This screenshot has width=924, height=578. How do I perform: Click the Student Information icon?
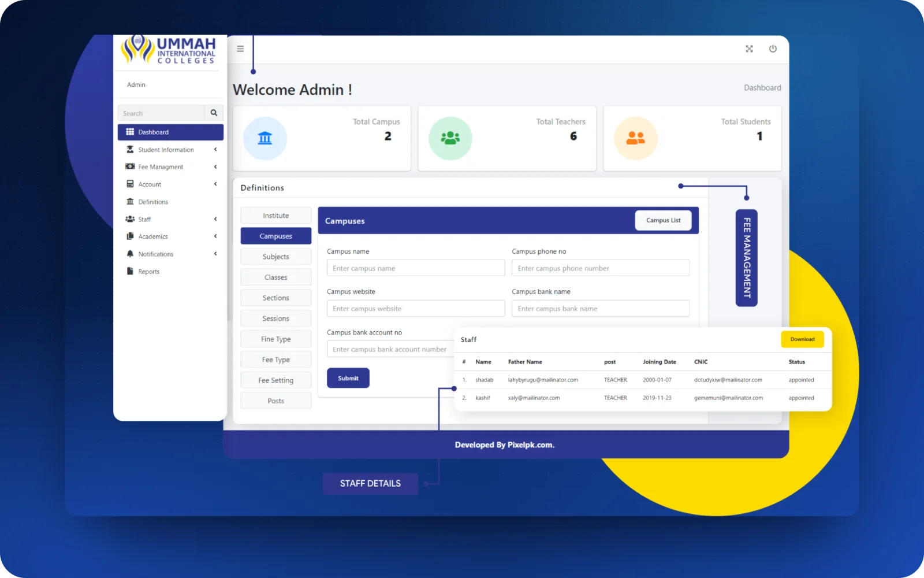[130, 149]
